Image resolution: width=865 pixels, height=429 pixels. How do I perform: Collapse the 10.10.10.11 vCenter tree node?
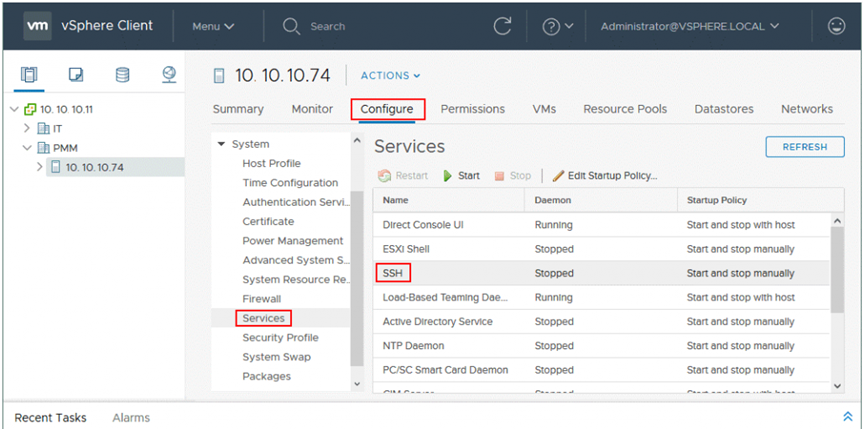click(x=14, y=109)
